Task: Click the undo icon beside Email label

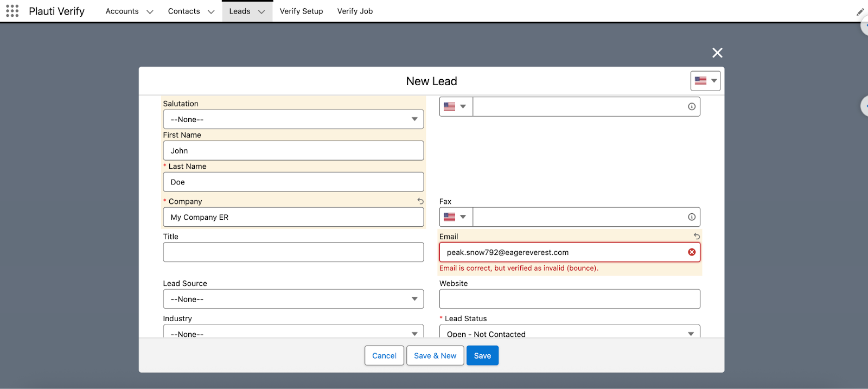Action: (697, 237)
